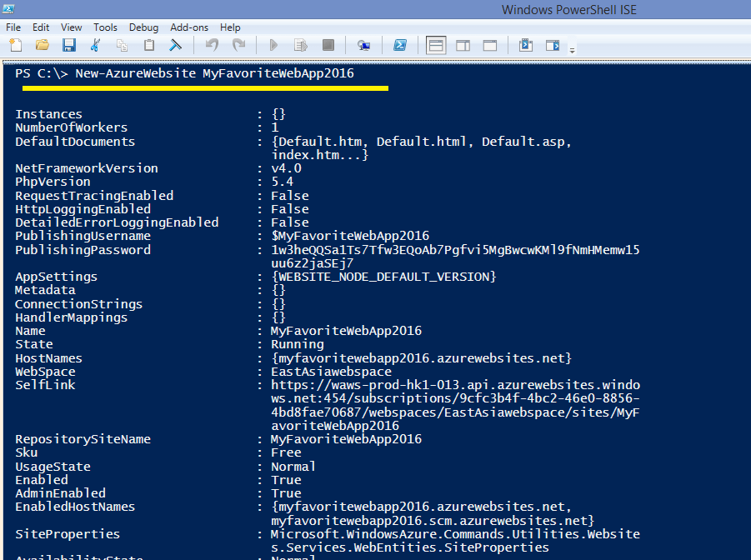Click the 'Windows PowerShell ISE' window title

pyautogui.click(x=569, y=9)
